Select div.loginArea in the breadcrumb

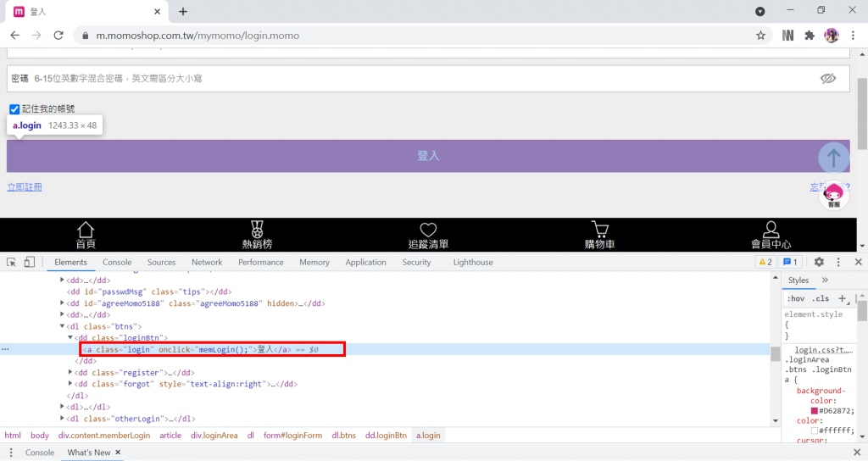214,436
